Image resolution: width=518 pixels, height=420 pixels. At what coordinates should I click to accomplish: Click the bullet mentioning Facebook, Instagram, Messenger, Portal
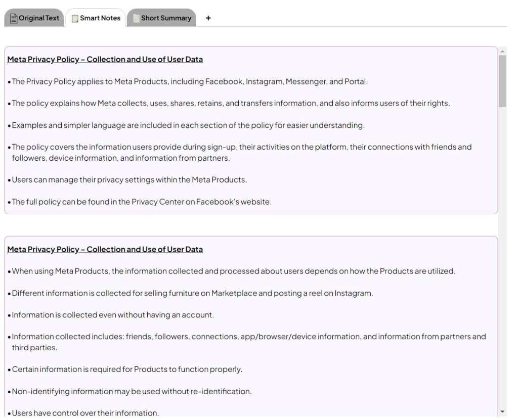click(x=190, y=82)
